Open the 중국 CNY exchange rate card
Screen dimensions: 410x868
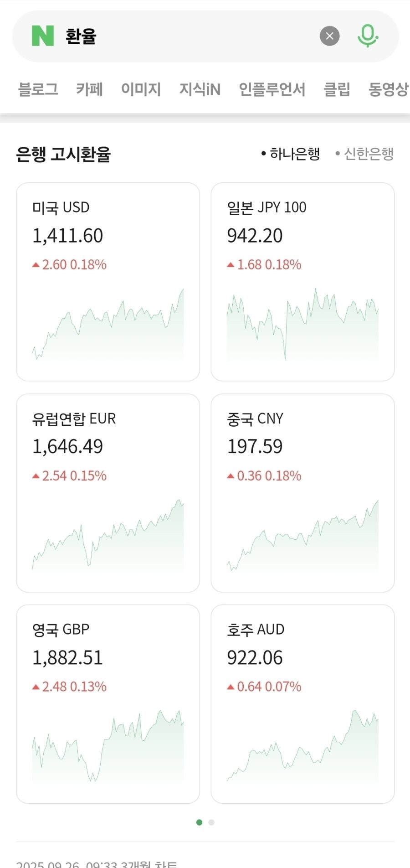302,493
